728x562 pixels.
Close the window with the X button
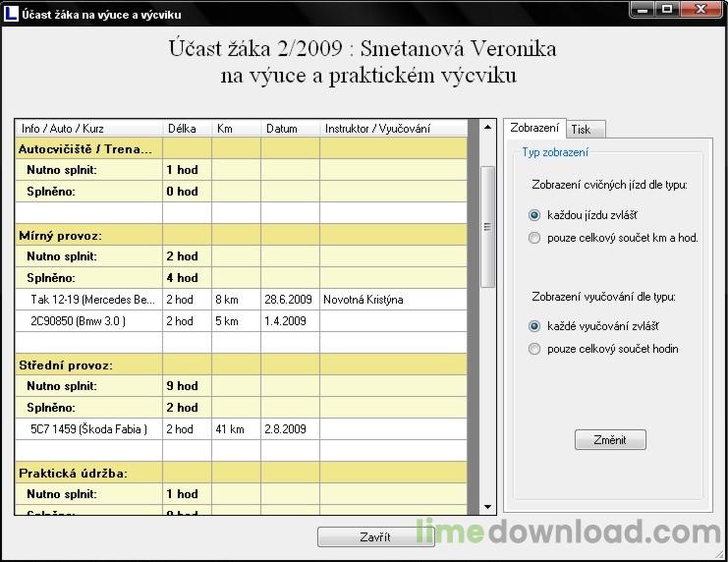tap(701, 9)
